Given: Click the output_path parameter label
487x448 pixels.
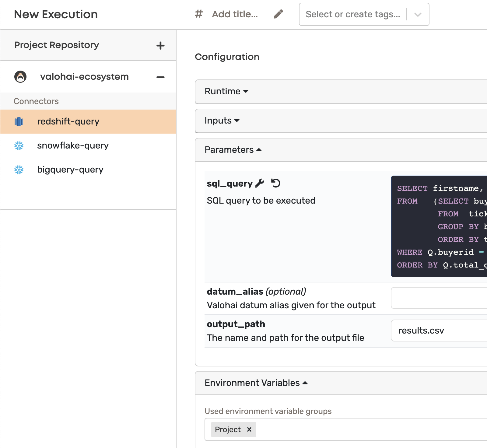Looking at the screenshot, I should point(236,324).
